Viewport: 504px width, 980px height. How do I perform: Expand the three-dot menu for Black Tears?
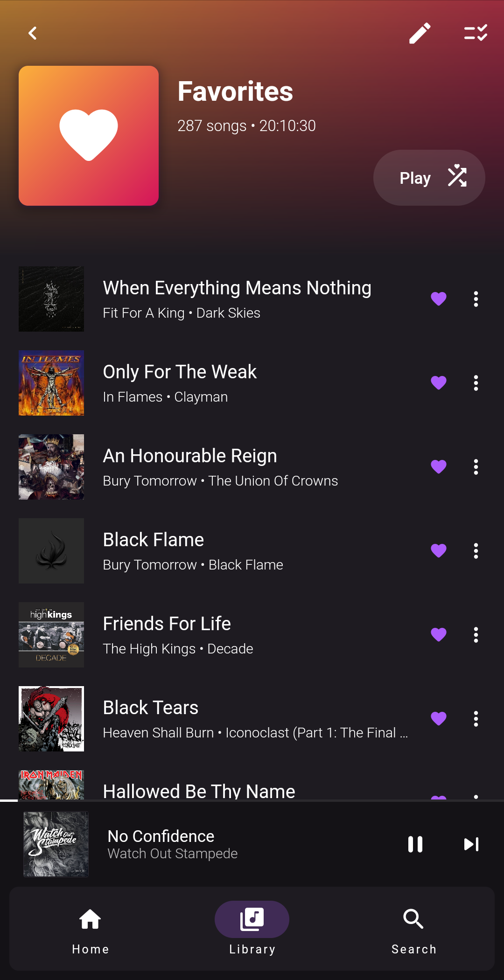point(476,719)
